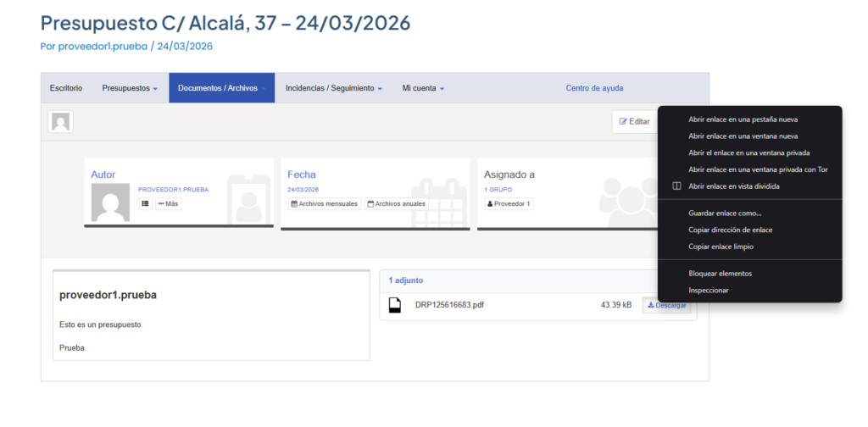Click the 'Esto es un presupuesto.' text

[x=102, y=324]
